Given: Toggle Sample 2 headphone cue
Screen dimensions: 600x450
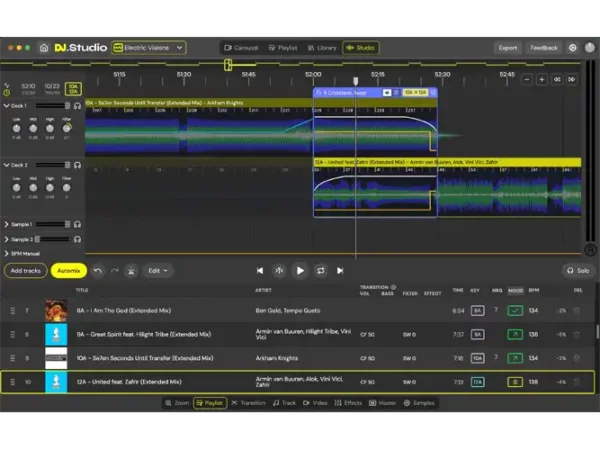Looking at the screenshot, I should pyautogui.click(x=77, y=240).
